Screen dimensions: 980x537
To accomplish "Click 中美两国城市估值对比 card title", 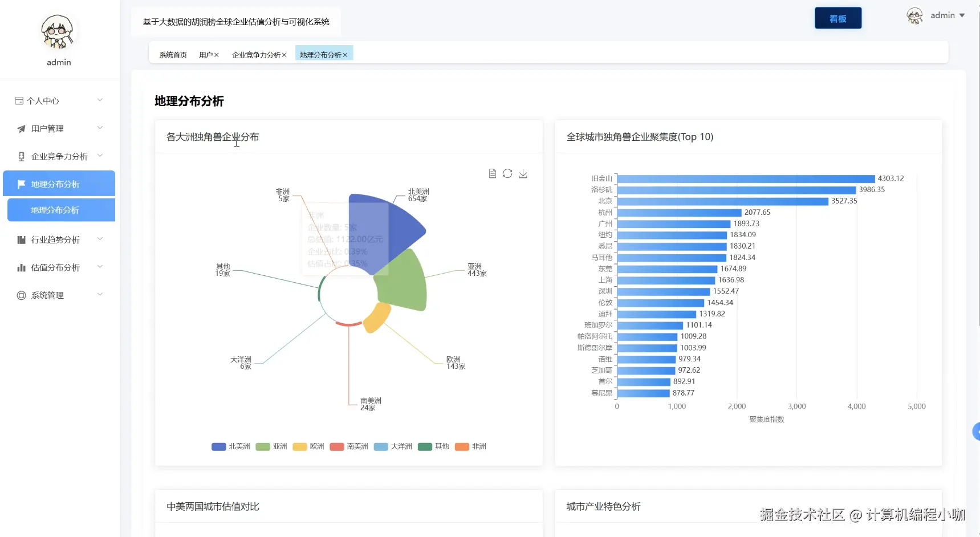I will pos(213,507).
